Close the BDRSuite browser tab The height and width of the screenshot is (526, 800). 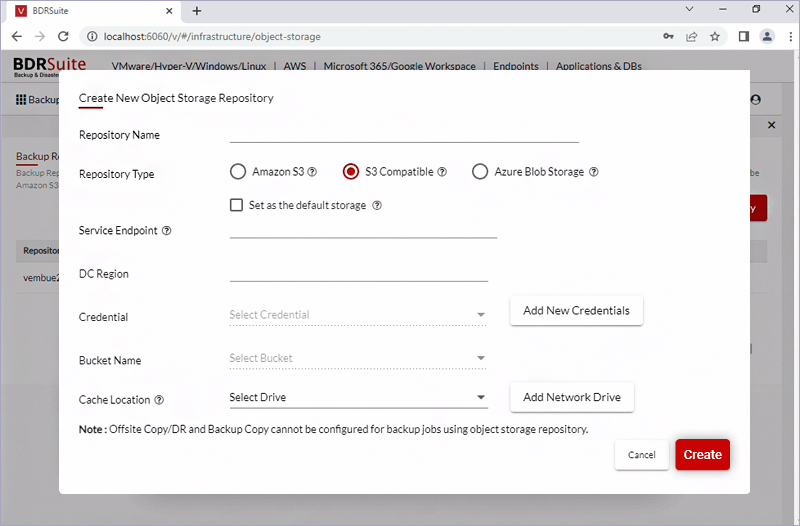click(169, 11)
